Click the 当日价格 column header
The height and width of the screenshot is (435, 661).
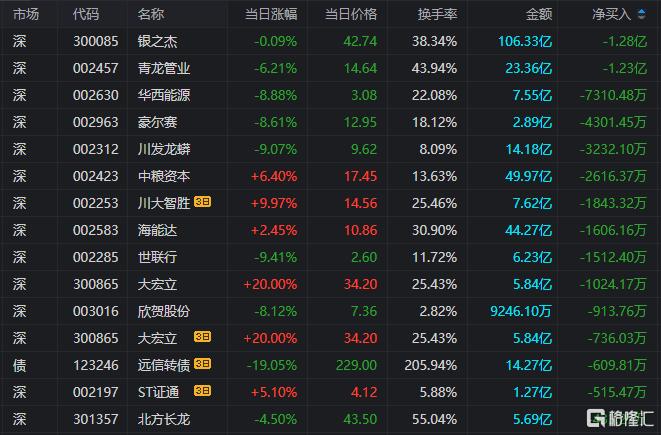351,14
